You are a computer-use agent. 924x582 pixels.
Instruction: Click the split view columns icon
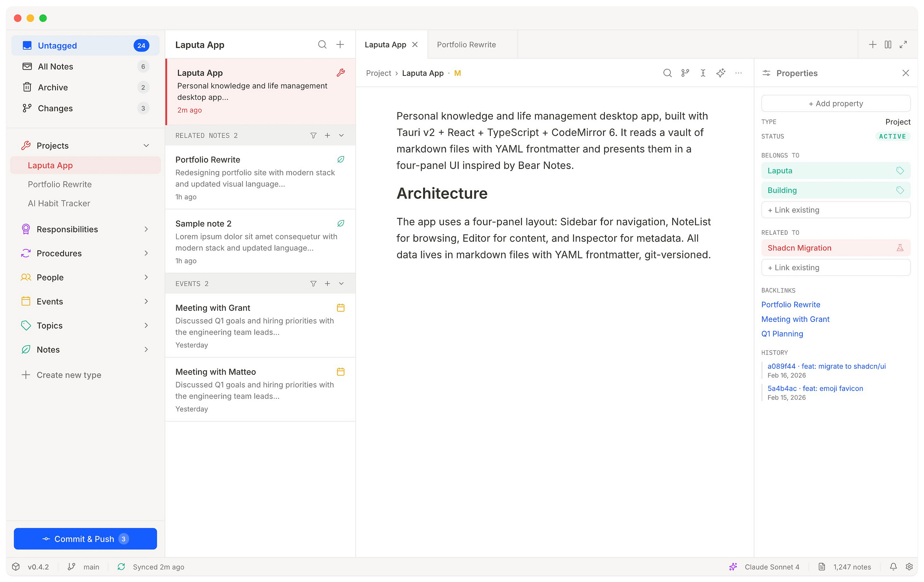(x=888, y=45)
